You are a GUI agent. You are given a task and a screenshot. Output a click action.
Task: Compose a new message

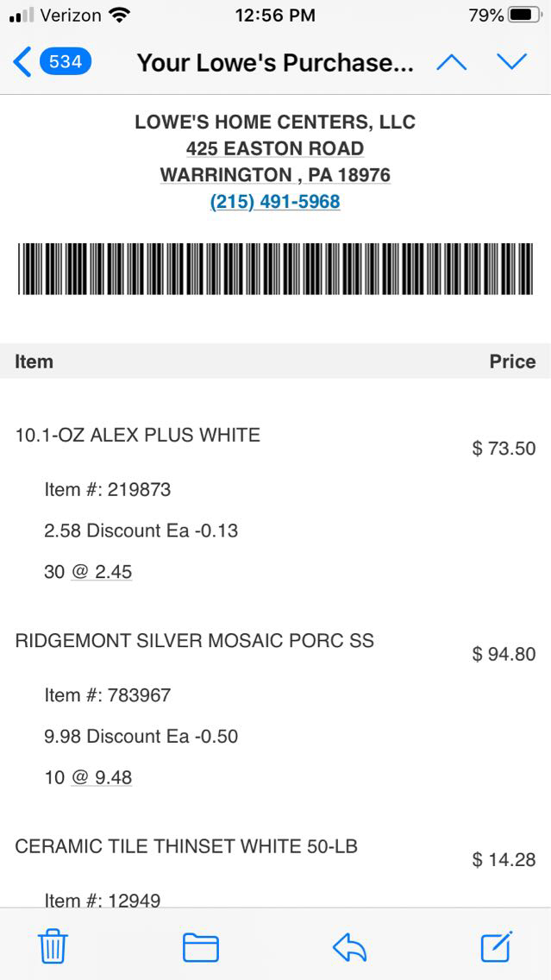coord(497,947)
